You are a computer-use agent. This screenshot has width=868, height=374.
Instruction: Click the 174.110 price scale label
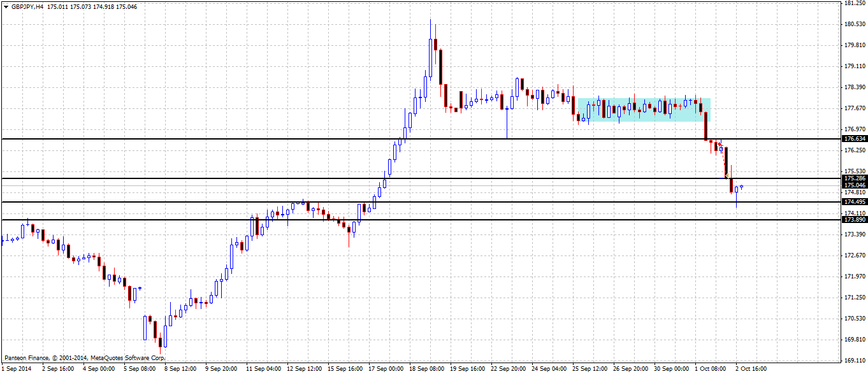(x=853, y=213)
